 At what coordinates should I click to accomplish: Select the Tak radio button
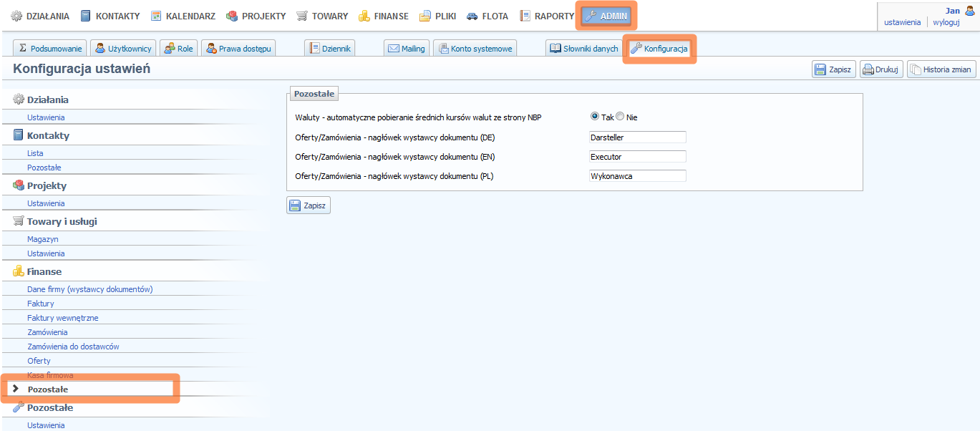tap(594, 117)
